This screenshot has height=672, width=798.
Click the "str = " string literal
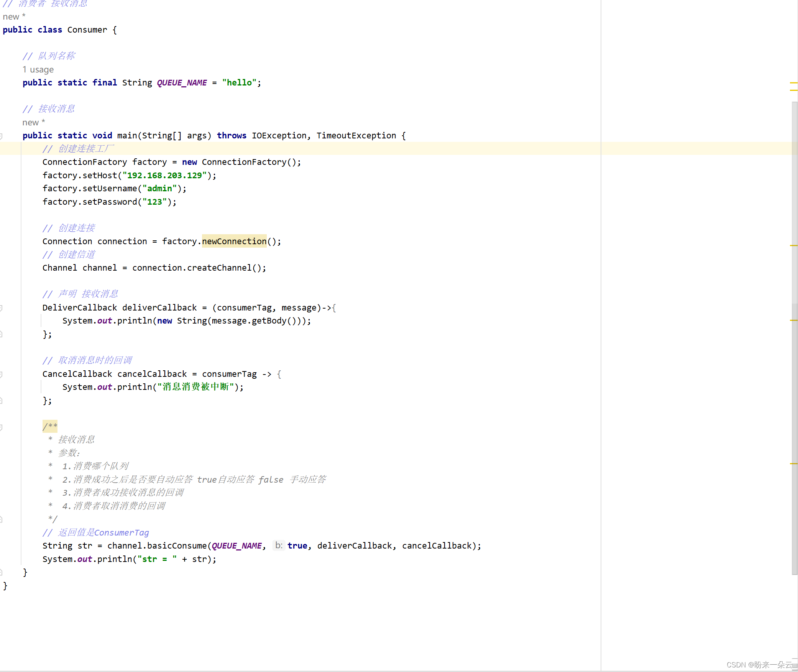(x=157, y=559)
